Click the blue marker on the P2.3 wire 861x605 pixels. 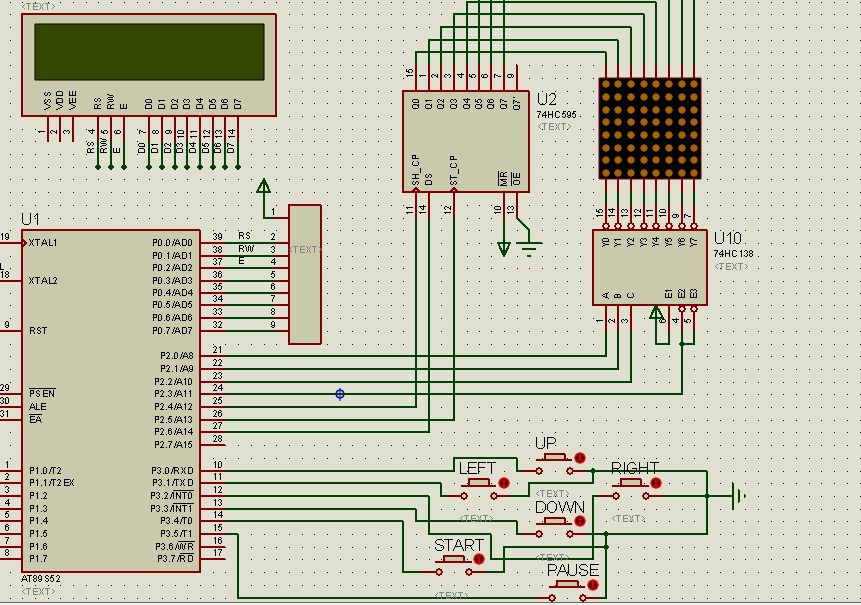point(340,394)
